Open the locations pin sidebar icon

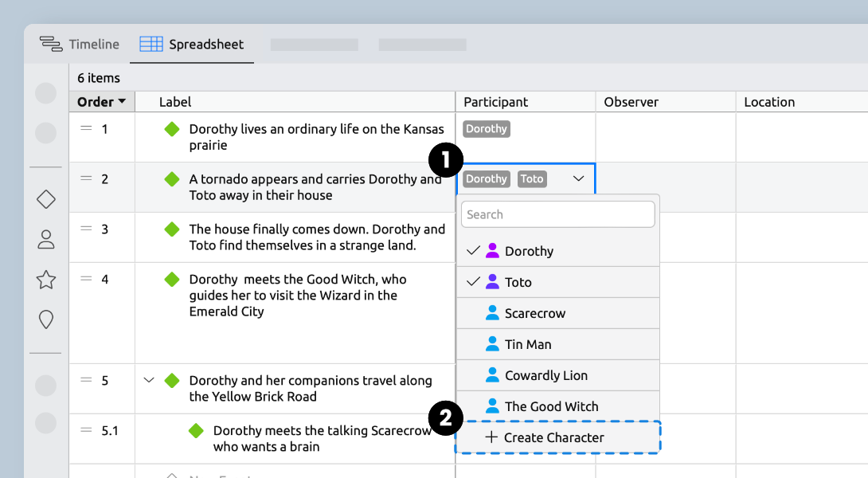coord(46,319)
